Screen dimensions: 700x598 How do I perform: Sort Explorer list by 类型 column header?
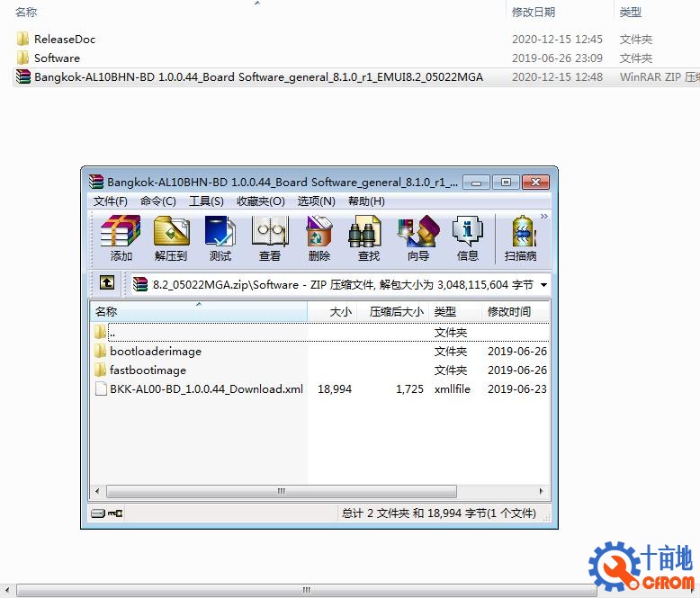pyautogui.click(x=631, y=12)
